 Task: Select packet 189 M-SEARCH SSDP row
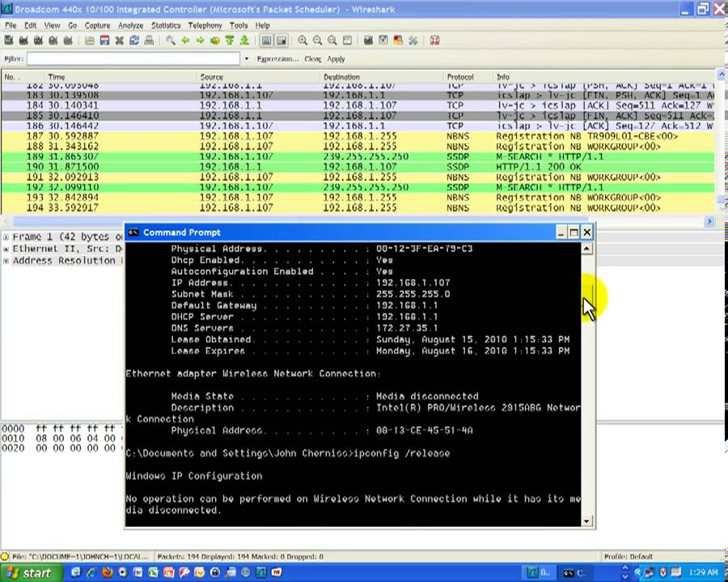[358, 157]
